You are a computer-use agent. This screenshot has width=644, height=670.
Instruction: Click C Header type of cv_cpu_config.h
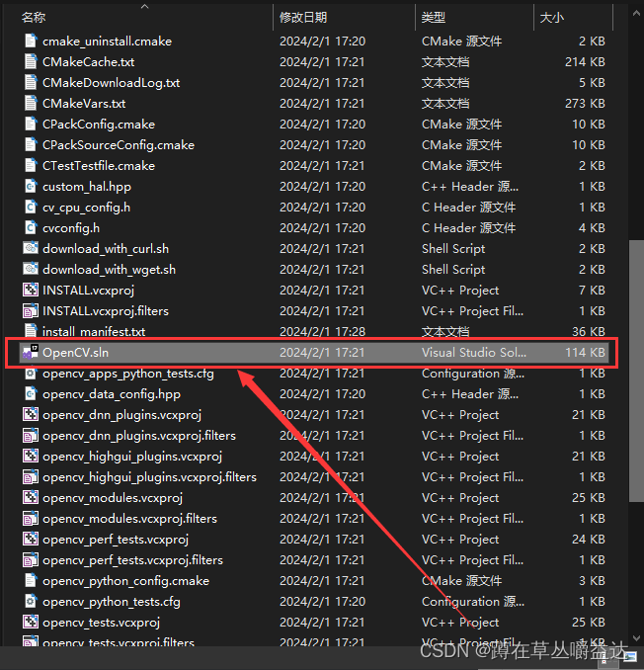click(469, 208)
